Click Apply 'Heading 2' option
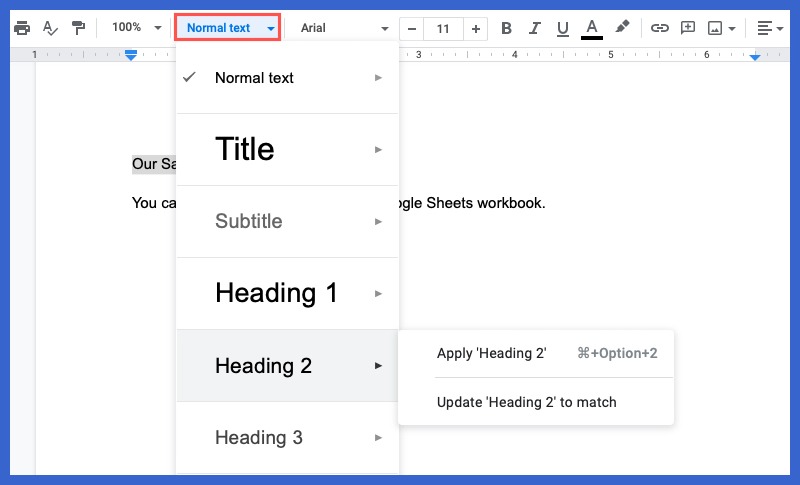Screen dimensions: 800x485 point(536,353)
